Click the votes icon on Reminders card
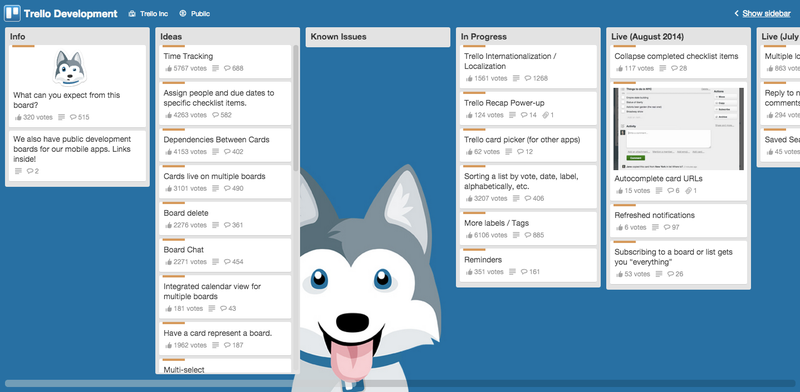The image size is (800, 392). click(x=469, y=272)
